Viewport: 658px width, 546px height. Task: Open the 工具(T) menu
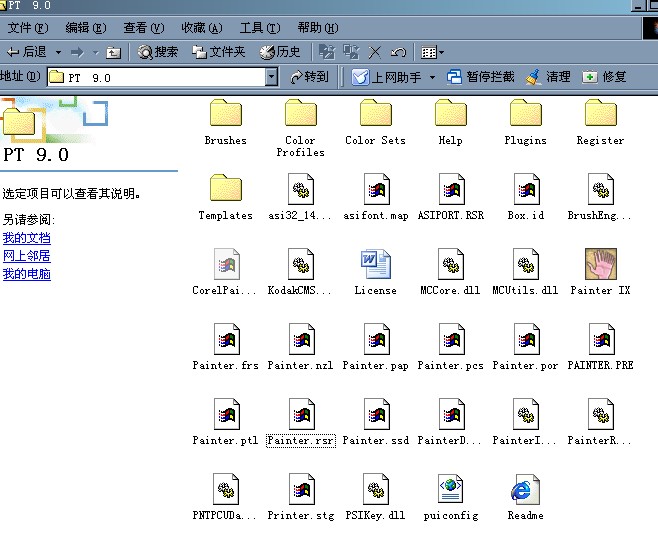[260, 28]
